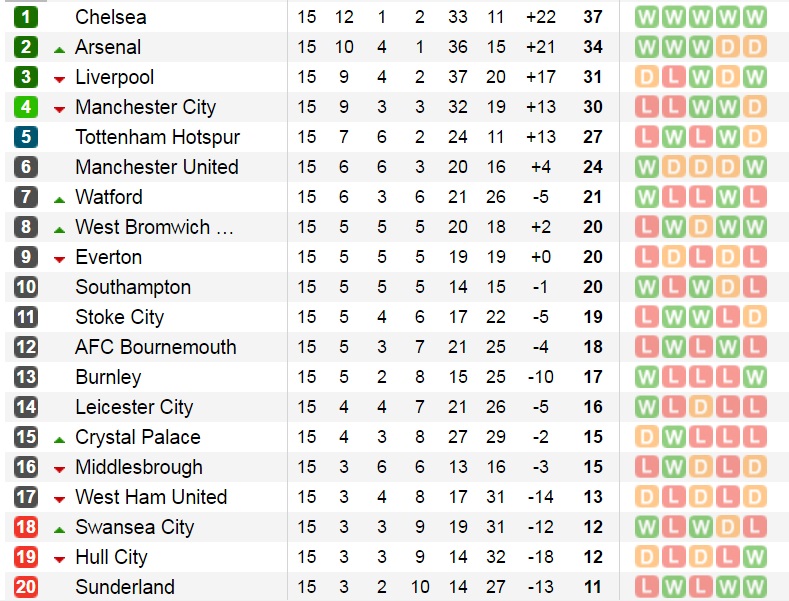Open the Leicester City team page
This screenshot has width=789, height=601.
[134, 407]
